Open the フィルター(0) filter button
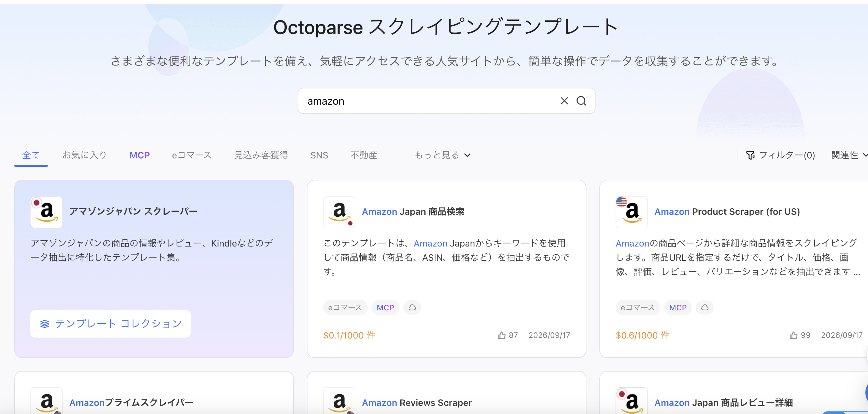868x414 pixels. (780, 155)
